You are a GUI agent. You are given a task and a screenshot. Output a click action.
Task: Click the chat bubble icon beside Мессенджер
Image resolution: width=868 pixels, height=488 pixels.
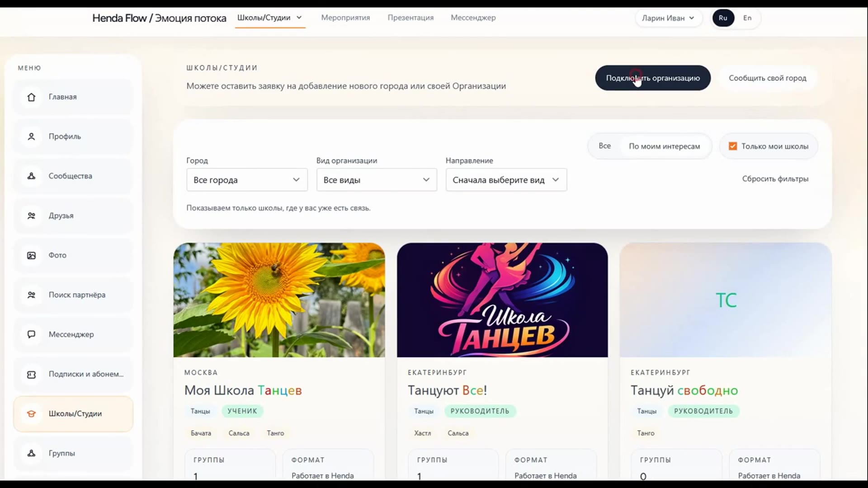(x=31, y=334)
